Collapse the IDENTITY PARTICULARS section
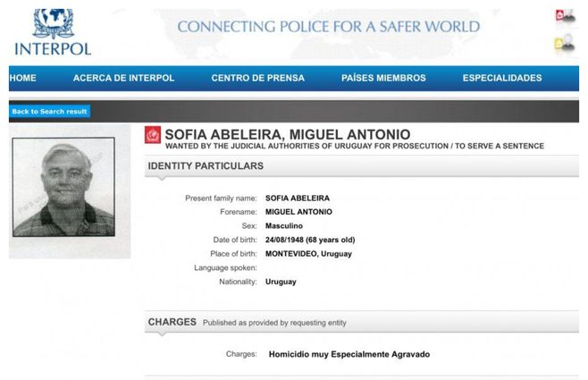The width and height of the screenshot is (588, 380). click(206, 166)
